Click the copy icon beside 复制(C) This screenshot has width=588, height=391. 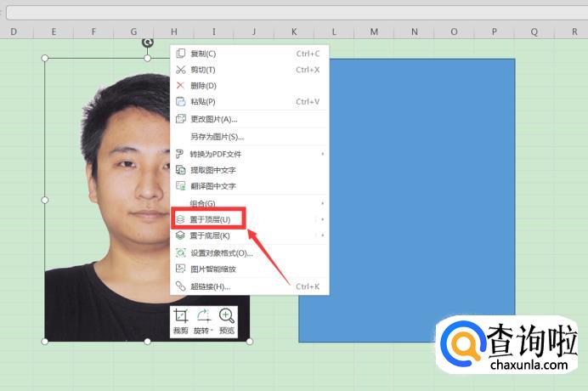[181, 54]
